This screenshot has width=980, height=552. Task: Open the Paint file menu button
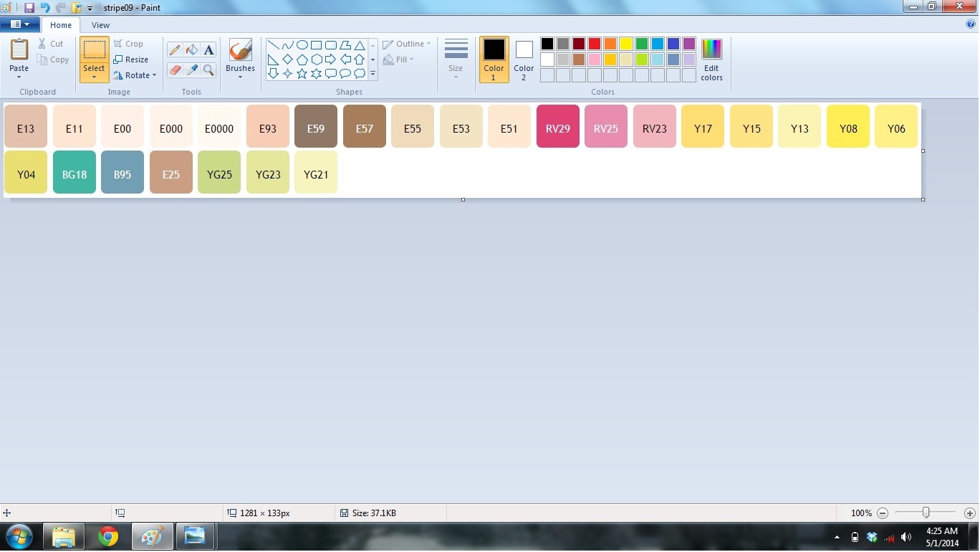tap(19, 24)
